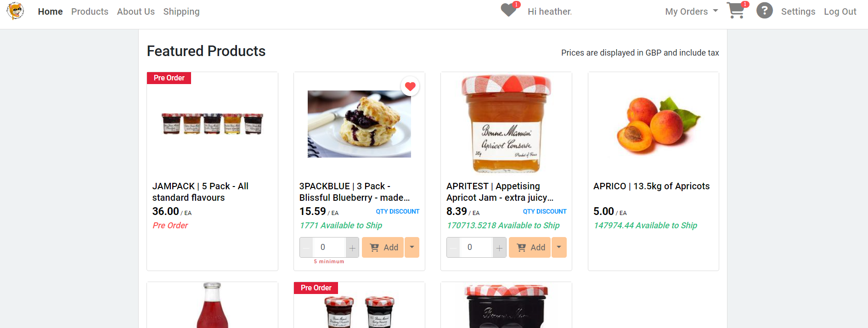Increase quantity for 3PACKBLUE with plus button

click(x=352, y=248)
